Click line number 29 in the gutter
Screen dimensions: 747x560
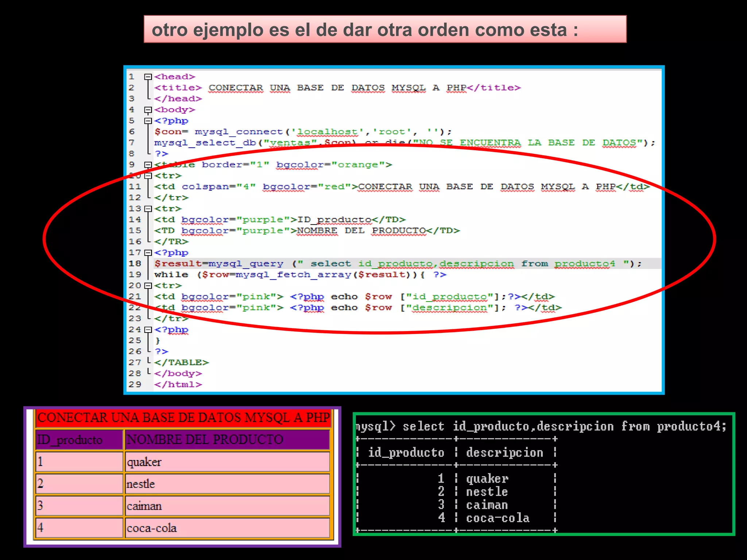pos(135,384)
